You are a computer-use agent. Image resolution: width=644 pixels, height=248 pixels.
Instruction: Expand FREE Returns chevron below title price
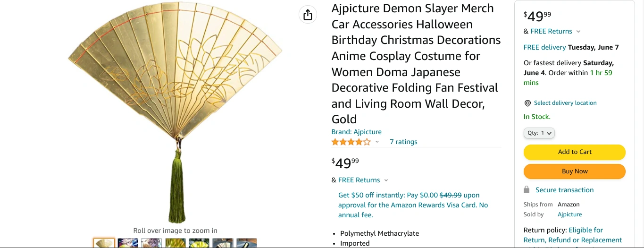click(x=386, y=180)
